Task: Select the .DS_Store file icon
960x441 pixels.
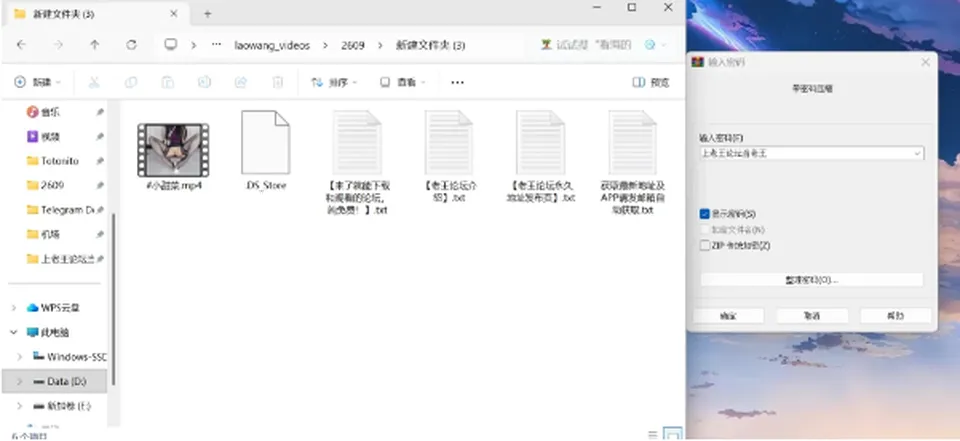Action: 265,142
